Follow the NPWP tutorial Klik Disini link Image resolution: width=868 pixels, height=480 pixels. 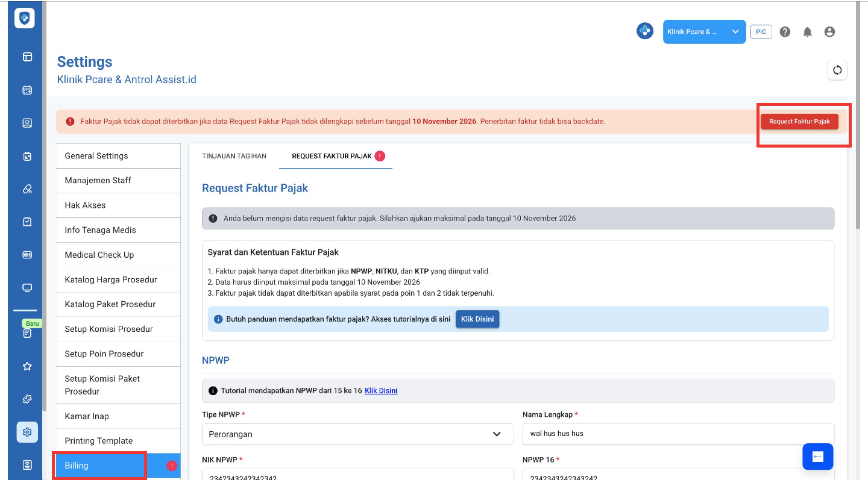(381, 391)
